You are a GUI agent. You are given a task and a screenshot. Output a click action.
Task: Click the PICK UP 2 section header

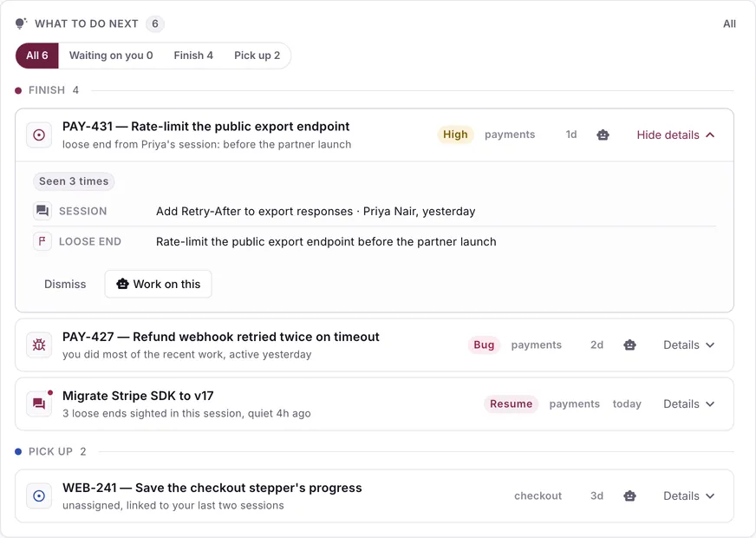[x=50, y=451]
